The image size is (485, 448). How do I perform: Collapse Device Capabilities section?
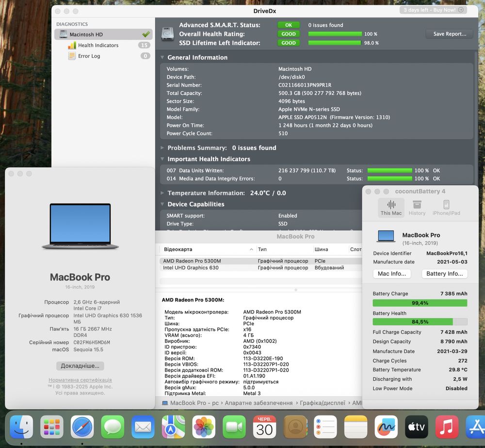162,204
